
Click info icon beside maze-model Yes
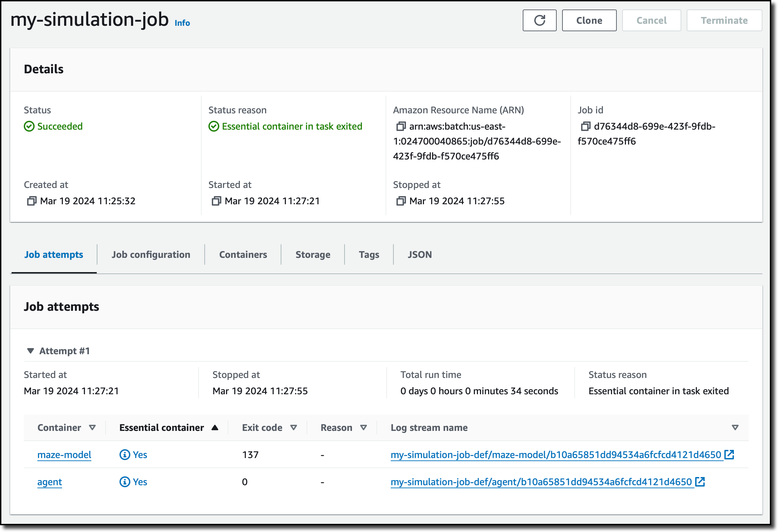click(125, 455)
